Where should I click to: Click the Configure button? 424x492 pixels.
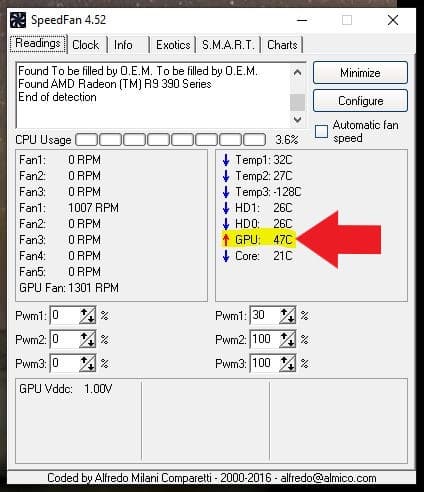point(360,101)
